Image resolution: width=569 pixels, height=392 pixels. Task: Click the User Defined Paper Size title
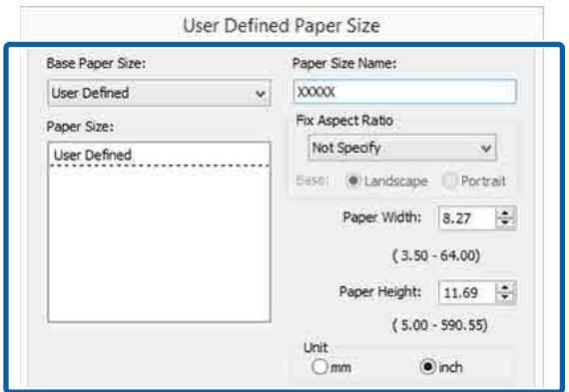(282, 25)
